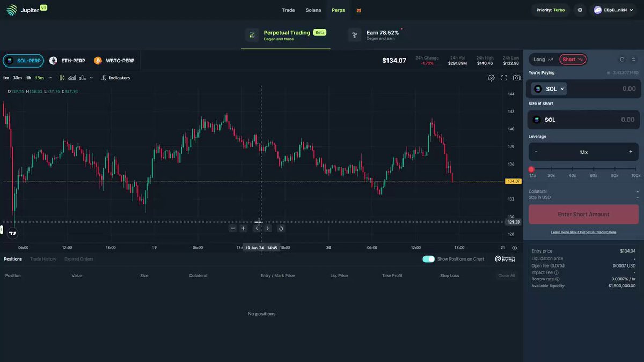Switch to Trade History tab
This screenshot has height=362, width=644.
(x=43, y=259)
